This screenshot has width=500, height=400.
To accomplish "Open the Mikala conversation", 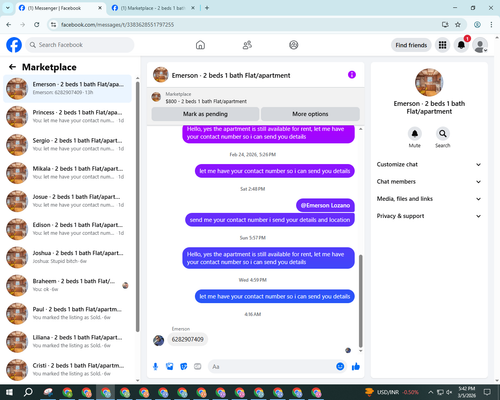I will [67, 173].
